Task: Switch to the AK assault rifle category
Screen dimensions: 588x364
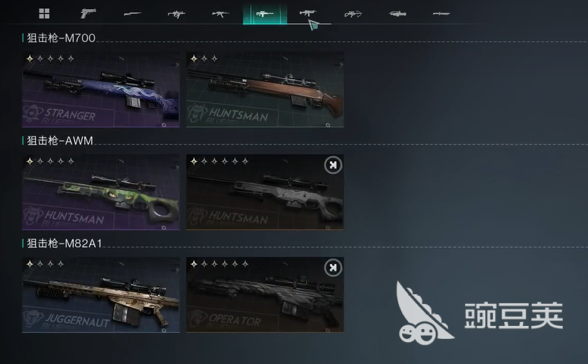Action: (221, 14)
